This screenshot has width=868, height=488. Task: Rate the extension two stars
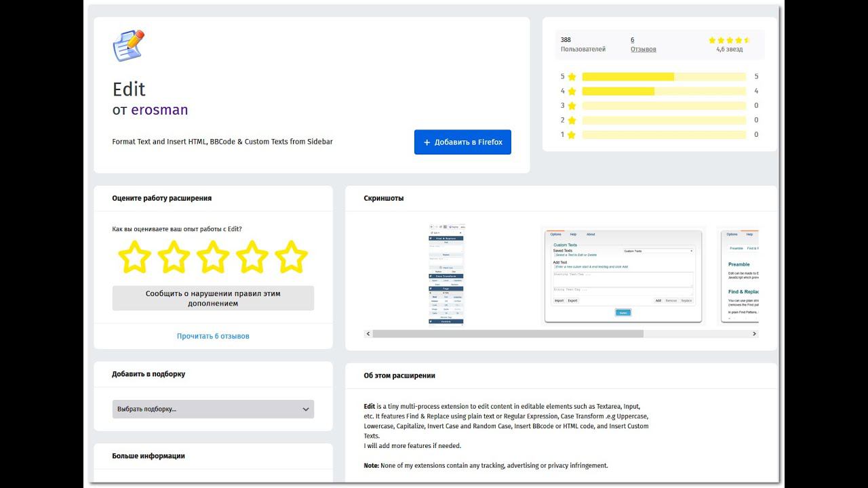[x=174, y=257]
